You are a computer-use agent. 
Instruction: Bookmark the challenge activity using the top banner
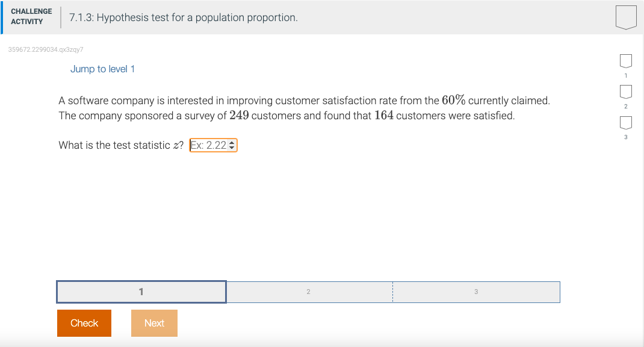(x=626, y=17)
